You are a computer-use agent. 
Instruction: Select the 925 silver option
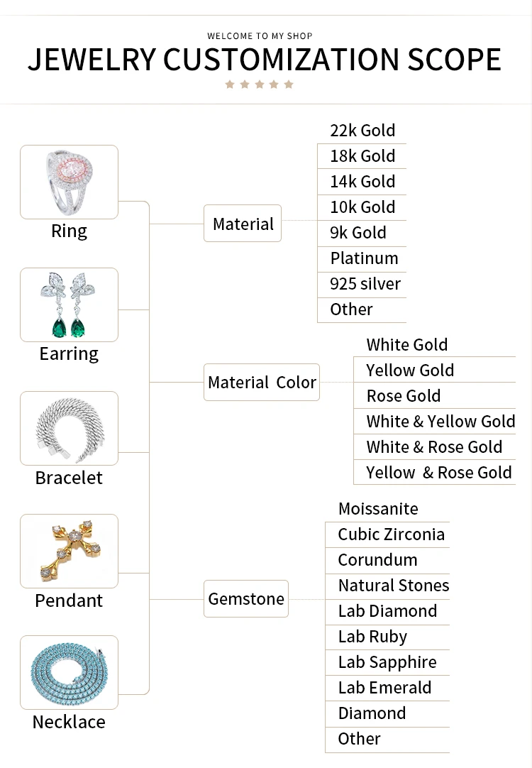coord(365,284)
